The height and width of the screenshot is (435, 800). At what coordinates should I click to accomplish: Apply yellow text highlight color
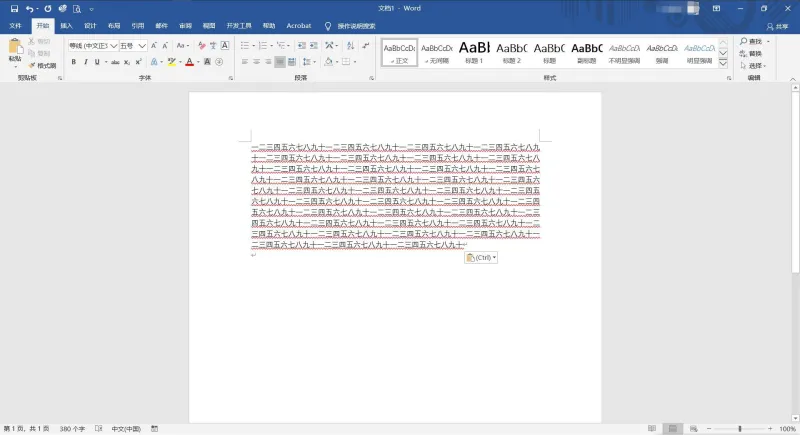(172, 62)
